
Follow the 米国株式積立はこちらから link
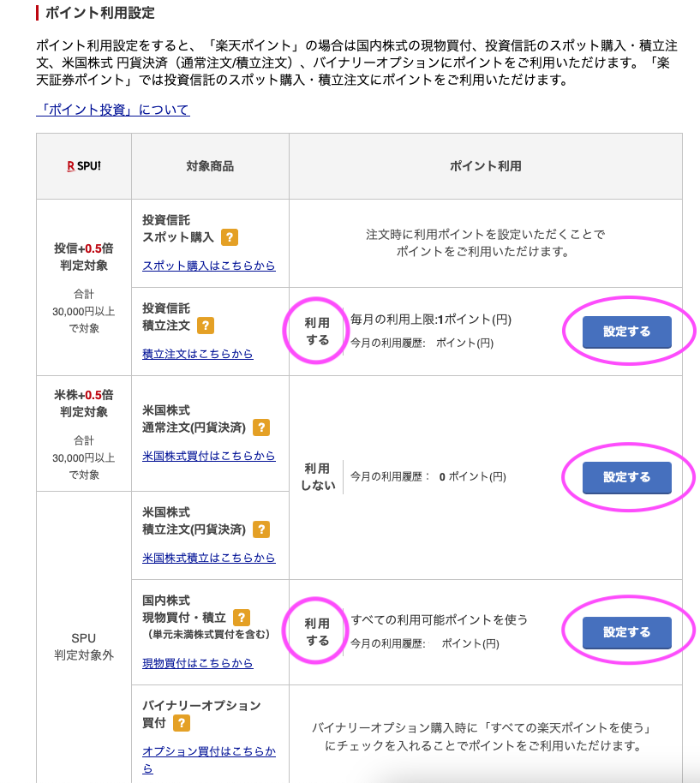pyautogui.click(x=209, y=558)
